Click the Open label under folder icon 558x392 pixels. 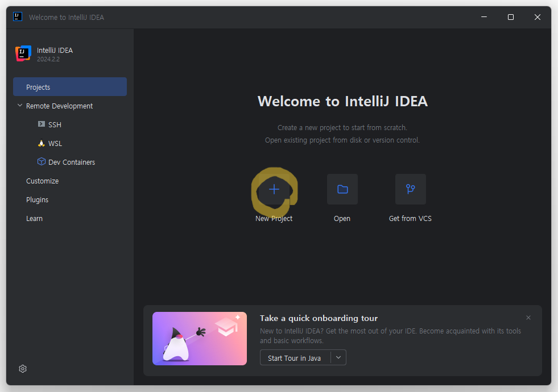pos(342,219)
